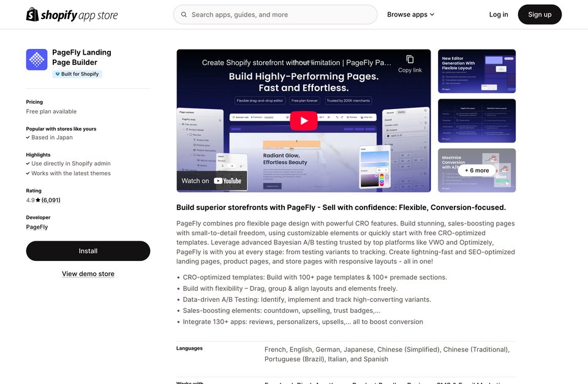Install the PageFly app
This screenshot has height=384, width=588.
[88, 251]
